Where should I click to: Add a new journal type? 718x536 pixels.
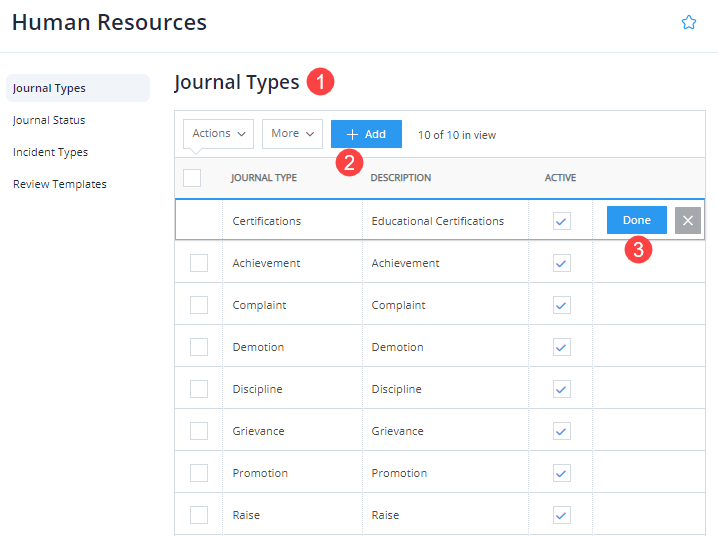[366, 134]
